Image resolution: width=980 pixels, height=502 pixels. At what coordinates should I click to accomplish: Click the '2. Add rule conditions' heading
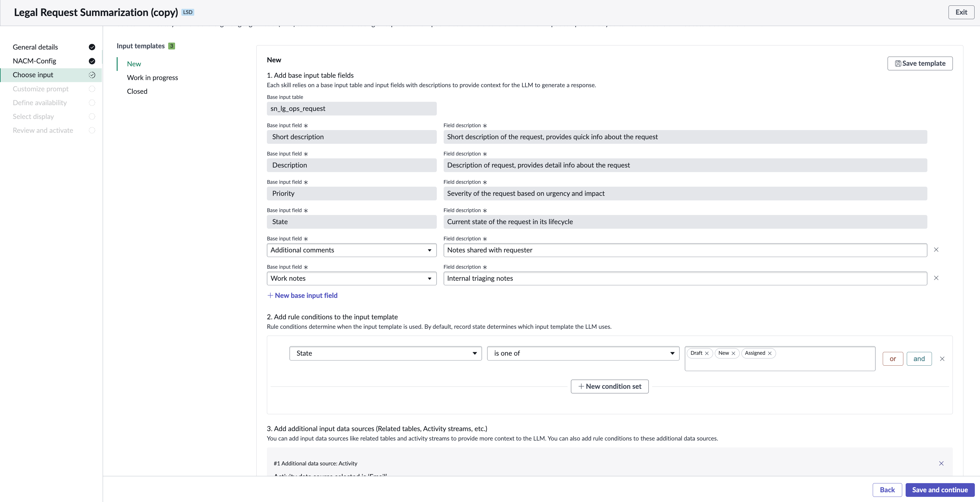332,317
